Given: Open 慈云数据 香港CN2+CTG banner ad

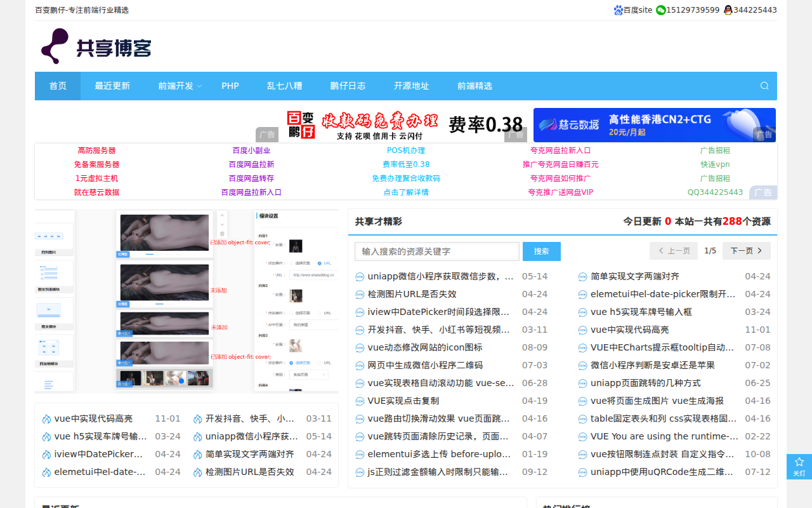Looking at the screenshot, I should pyautogui.click(x=655, y=125).
